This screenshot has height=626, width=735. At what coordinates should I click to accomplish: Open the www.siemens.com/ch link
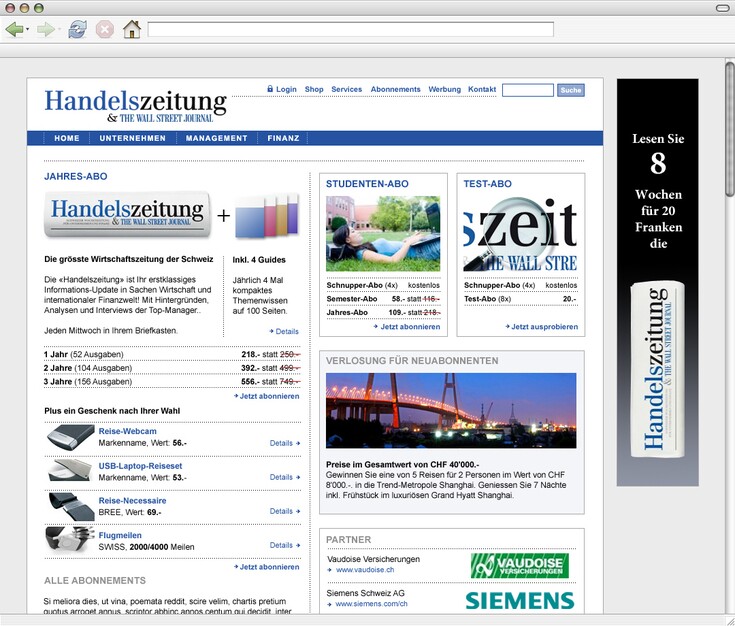coord(371,604)
